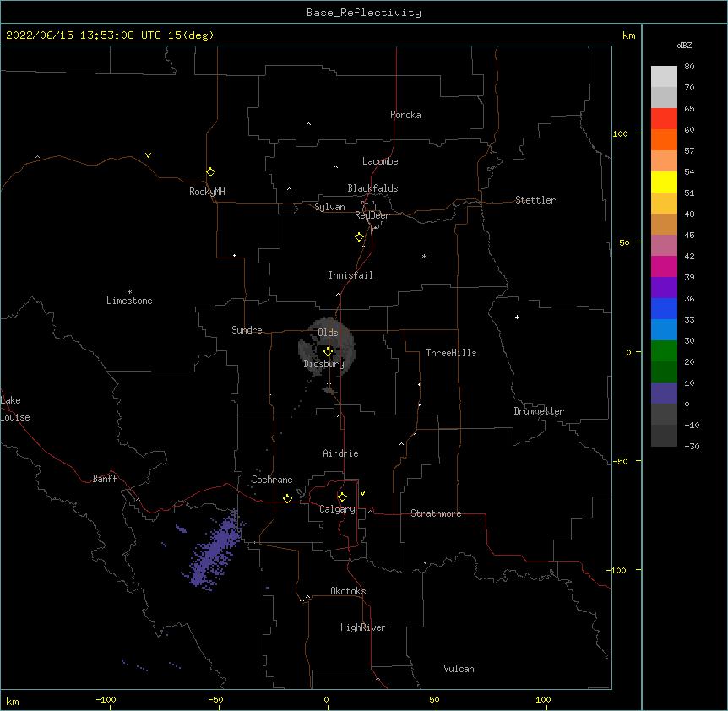Click the magenta swatch in the dBZ legend
Viewport: 728px width, 711px height.
point(664,266)
